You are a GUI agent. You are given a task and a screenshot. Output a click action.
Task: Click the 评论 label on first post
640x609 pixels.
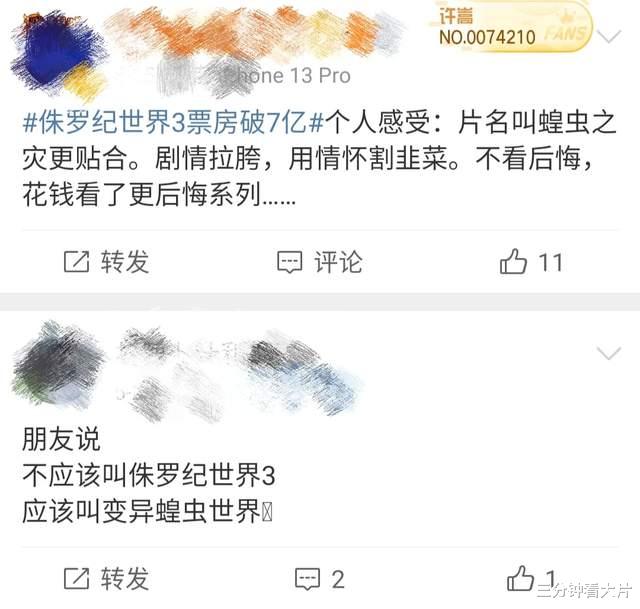338,262
